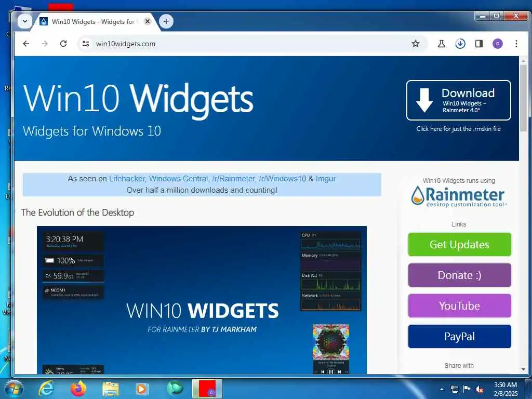The image size is (532, 399).
Task: Open the /r/Rainmeter link
Action: 233,179
